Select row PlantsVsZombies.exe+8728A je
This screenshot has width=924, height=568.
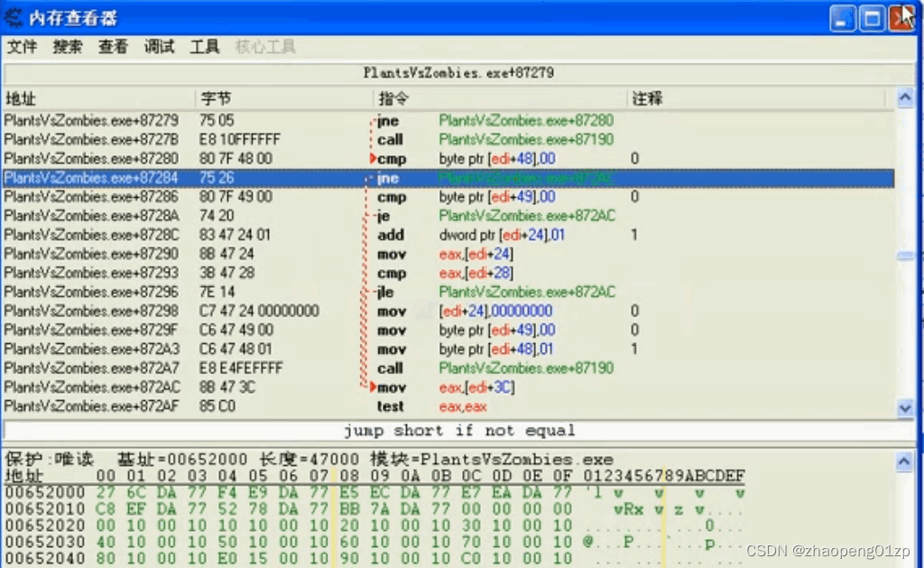pyautogui.click(x=448, y=216)
